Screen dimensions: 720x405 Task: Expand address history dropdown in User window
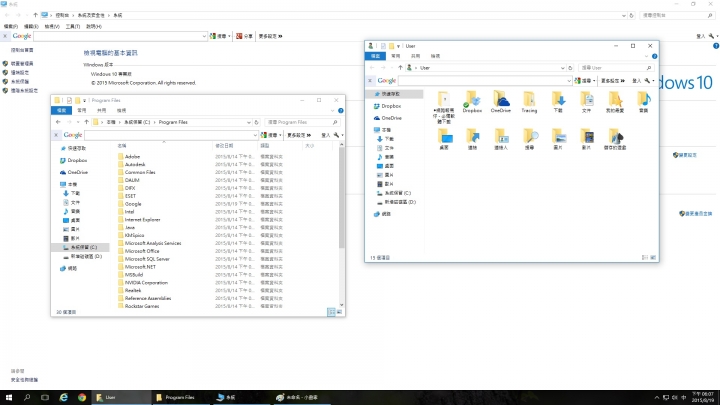(562, 68)
